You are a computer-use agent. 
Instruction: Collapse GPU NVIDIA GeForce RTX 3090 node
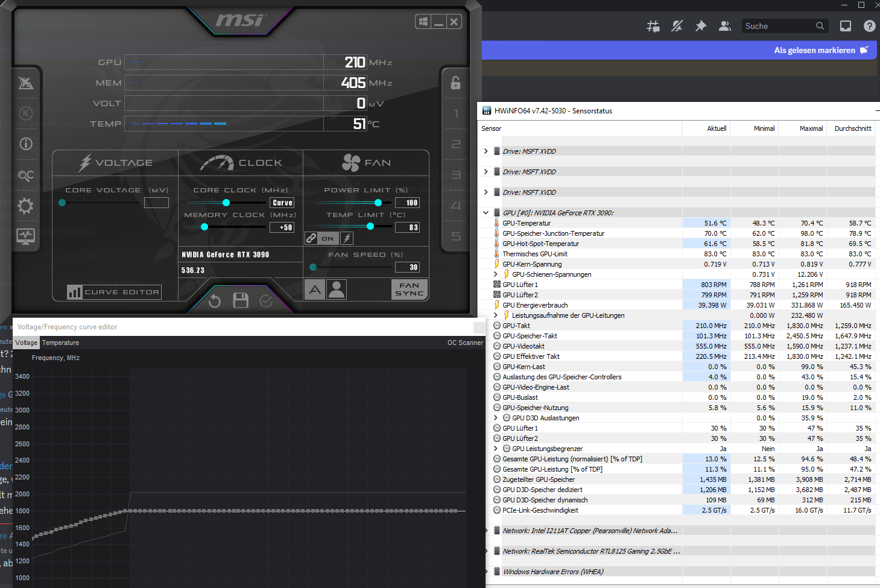[486, 213]
